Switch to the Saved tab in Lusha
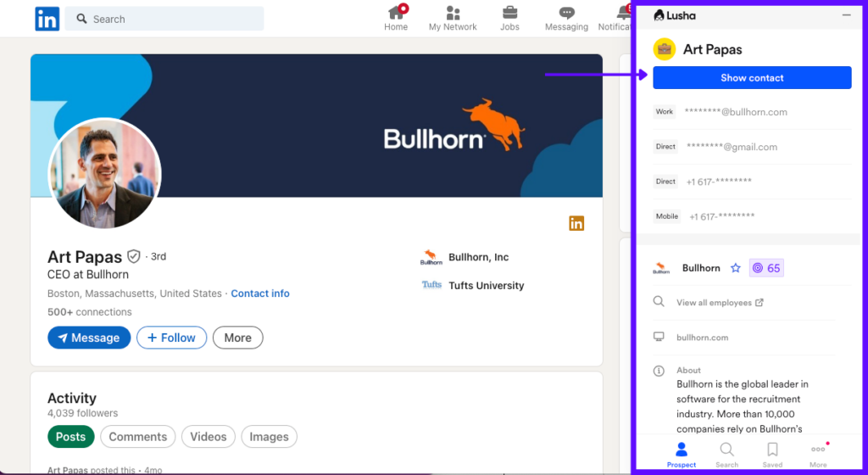This screenshot has height=475, width=868. pos(772,454)
